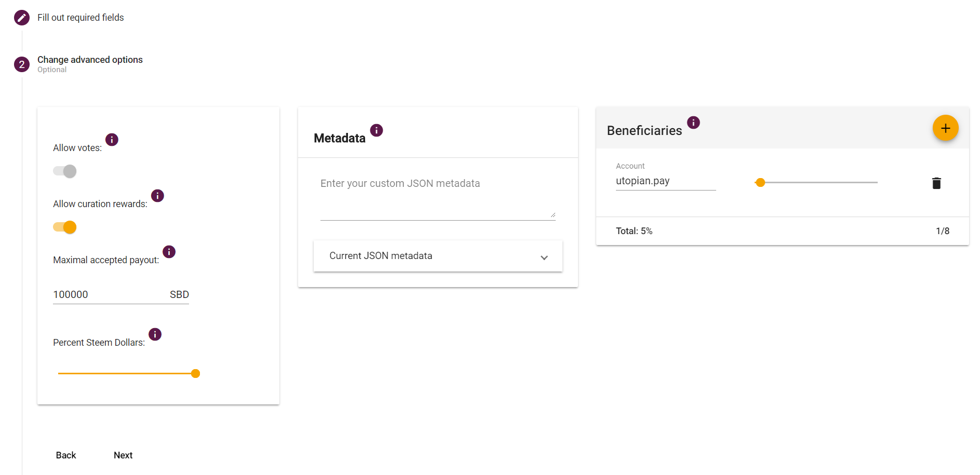Delete the utopian.pay beneficiary with trash icon
980x475 pixels.
coord(936,183)
